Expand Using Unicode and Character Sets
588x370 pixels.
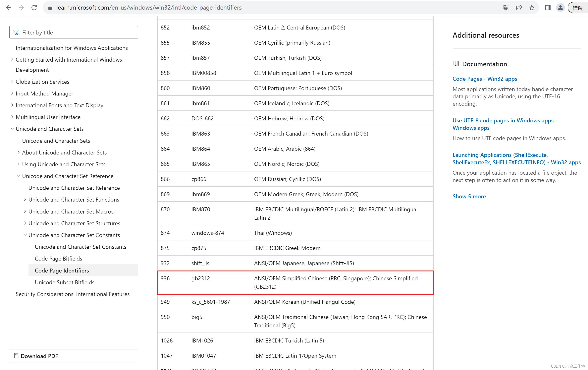click(19, 164)
